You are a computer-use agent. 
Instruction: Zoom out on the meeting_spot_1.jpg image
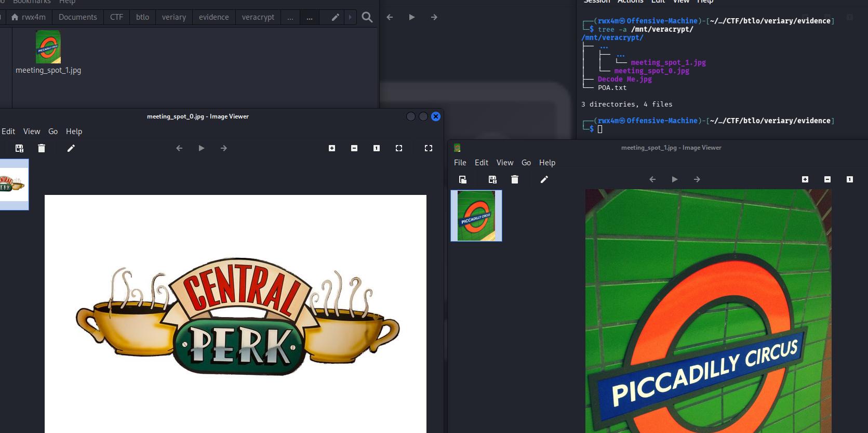(827, 179)
